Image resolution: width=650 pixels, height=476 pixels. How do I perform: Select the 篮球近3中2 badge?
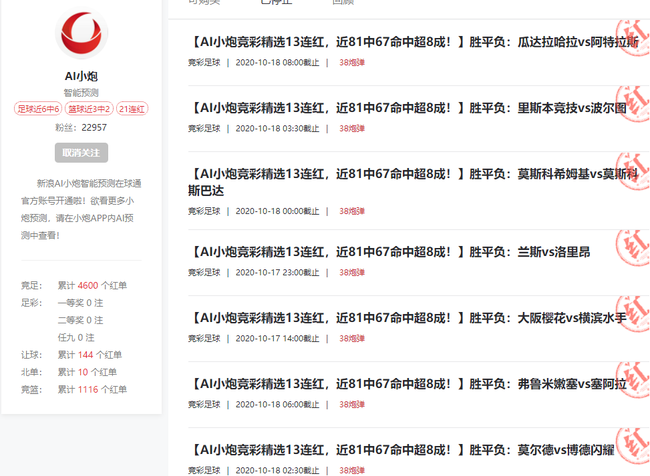coord(89,109)
